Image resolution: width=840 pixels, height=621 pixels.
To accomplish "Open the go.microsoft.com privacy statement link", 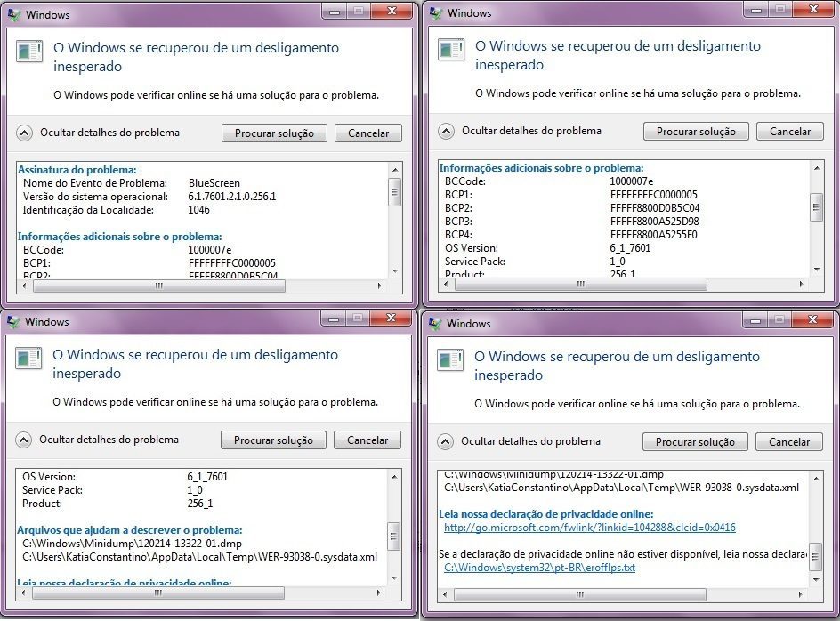I will [590, 528].
